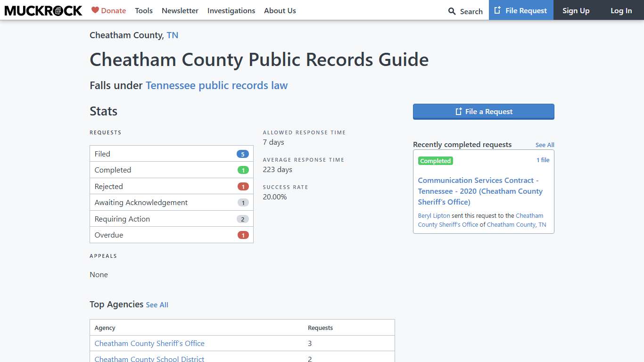Screen dimensions: 644x362
Task: Click the Donate link
Action: tap(109, 10)
